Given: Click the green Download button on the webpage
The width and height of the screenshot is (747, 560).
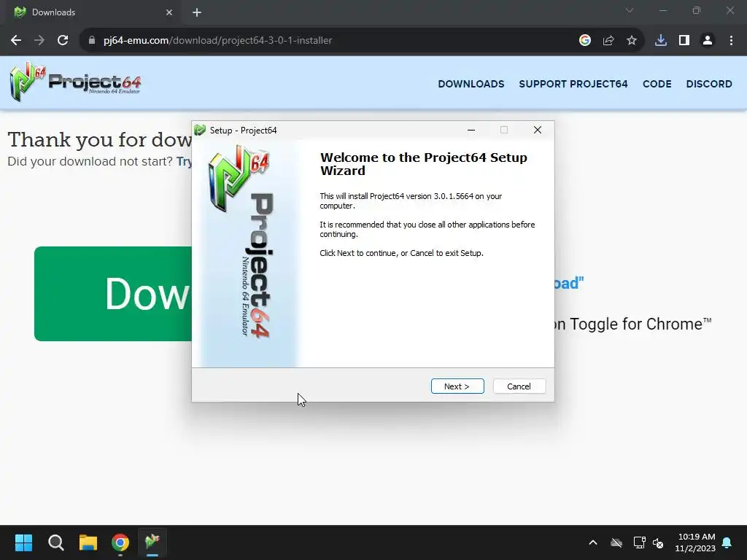Looking at the screenshot, I should (x=113, y=293).
